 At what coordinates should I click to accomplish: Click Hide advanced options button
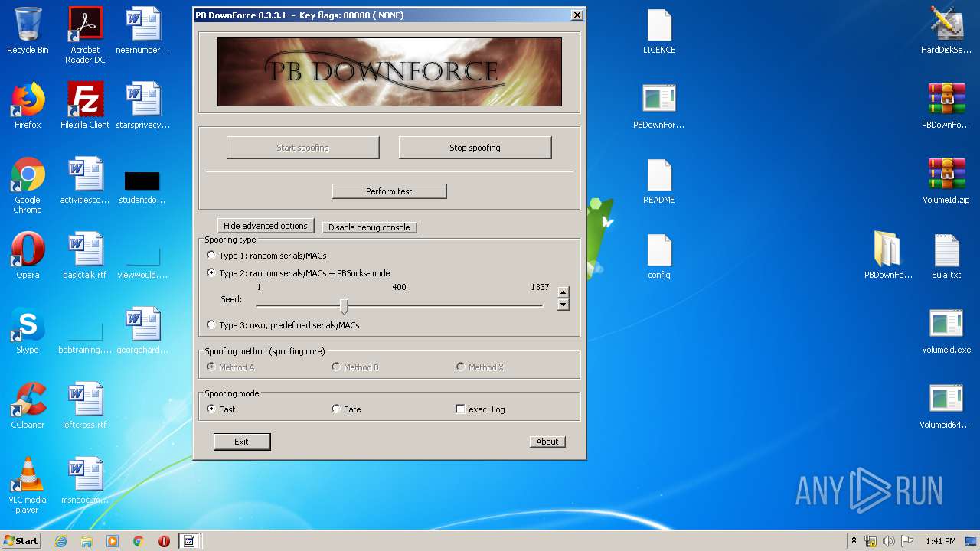pyautogui.click(x=265, y=226)
